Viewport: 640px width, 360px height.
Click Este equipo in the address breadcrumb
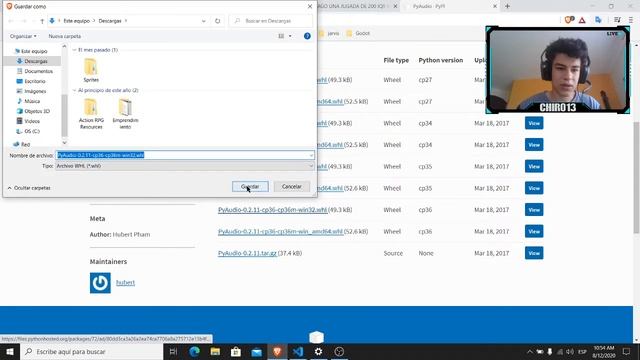point(76,21)
